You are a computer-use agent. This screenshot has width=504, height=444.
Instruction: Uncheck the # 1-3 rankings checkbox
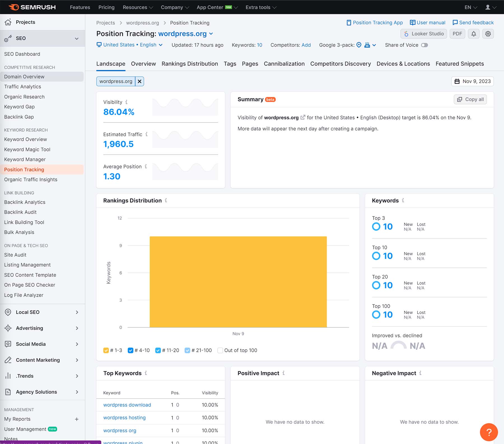[x=106, y=350]
